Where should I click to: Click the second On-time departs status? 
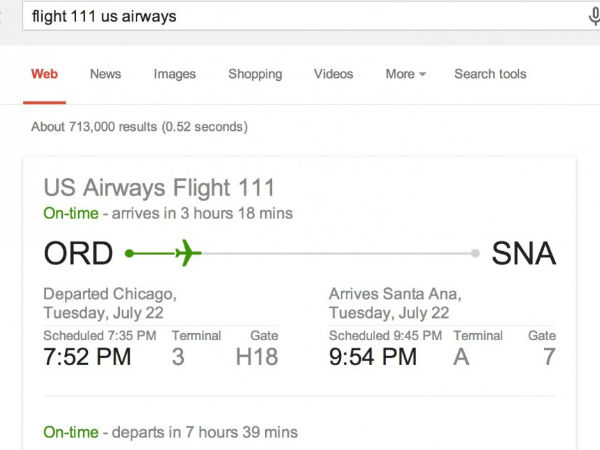tap(170, 432)
